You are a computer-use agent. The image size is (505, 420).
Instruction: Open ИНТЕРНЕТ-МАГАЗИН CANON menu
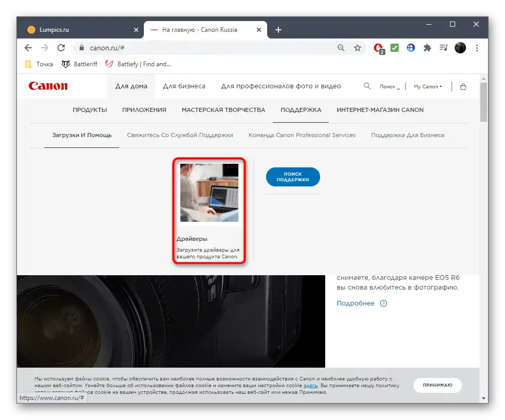click(380, 110)
